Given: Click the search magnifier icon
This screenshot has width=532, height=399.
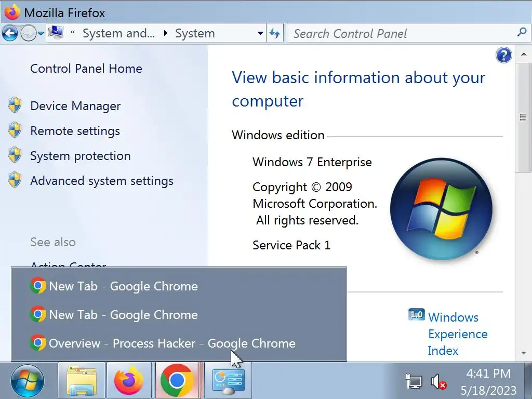Looking at the screenshot, I should click(x=522, y=32).
